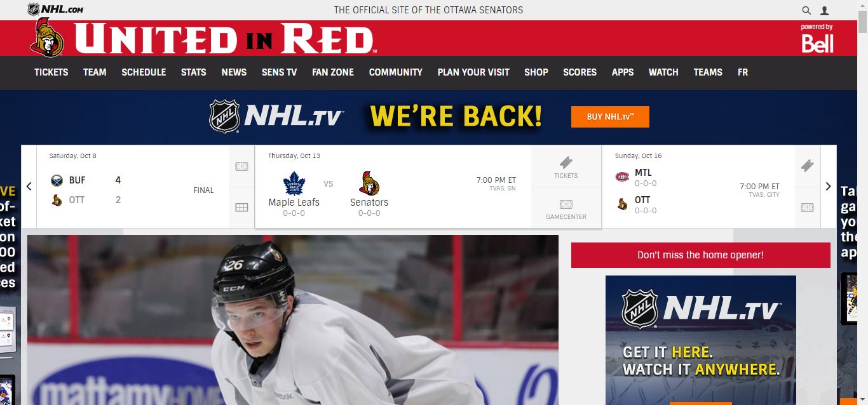Image resolution: width=868 pixels, height=405 pixels.
Task: Show next games with the right arrow
Action: 828,187
